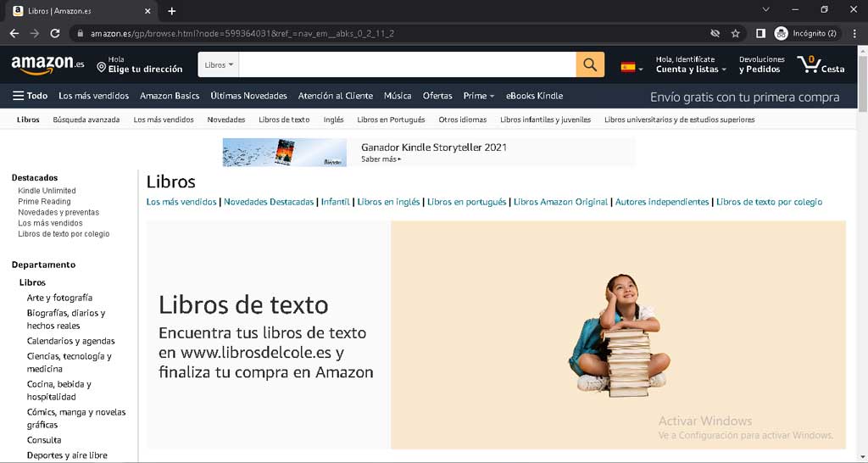This screenshot has height=463, width=868.
Task: Bookmark this page with the star icon
Action: 736,34
